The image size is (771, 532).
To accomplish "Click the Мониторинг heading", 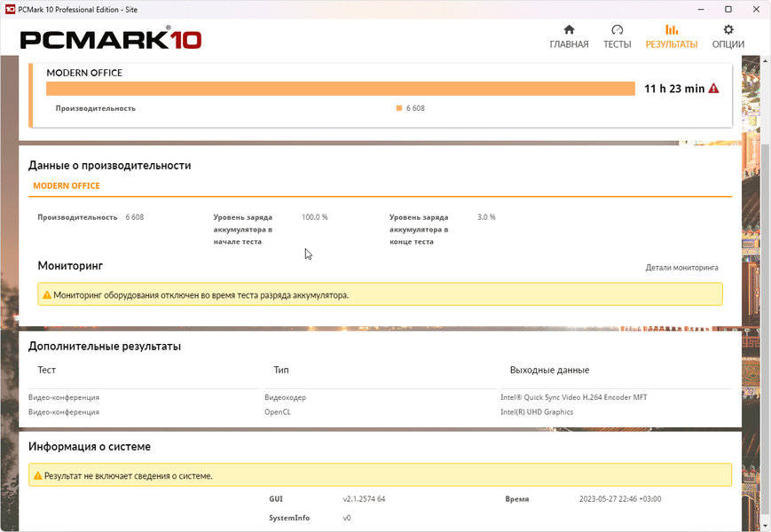I will coord(70,266).
